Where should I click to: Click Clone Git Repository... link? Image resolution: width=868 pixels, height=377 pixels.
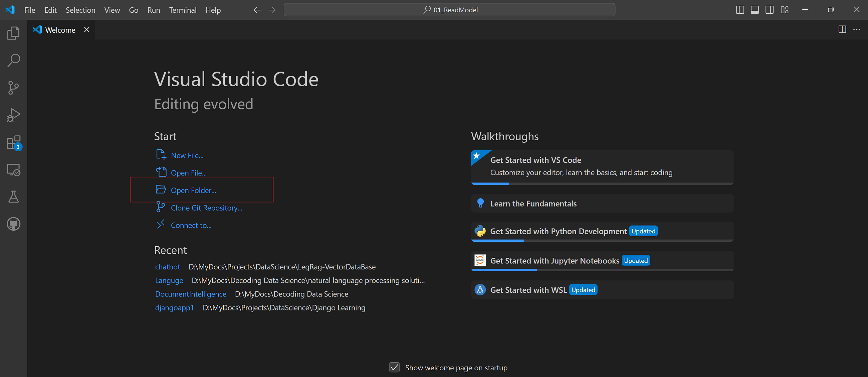207,208
